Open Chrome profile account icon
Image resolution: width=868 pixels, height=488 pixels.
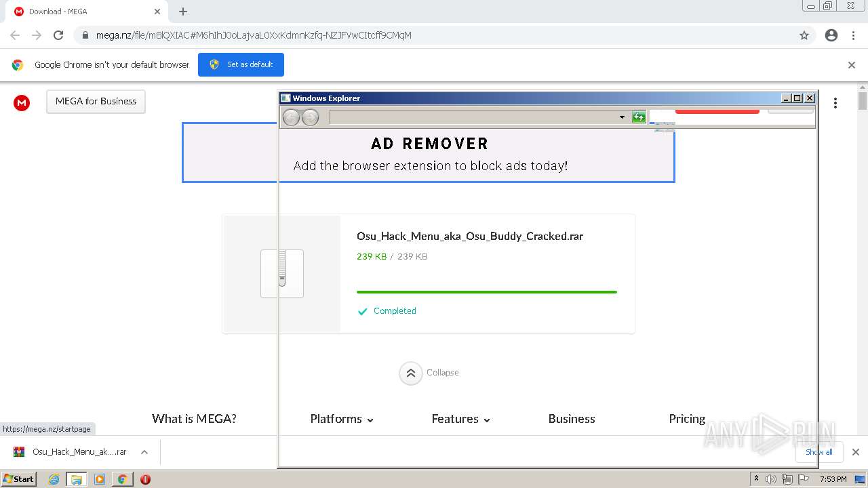831,35
